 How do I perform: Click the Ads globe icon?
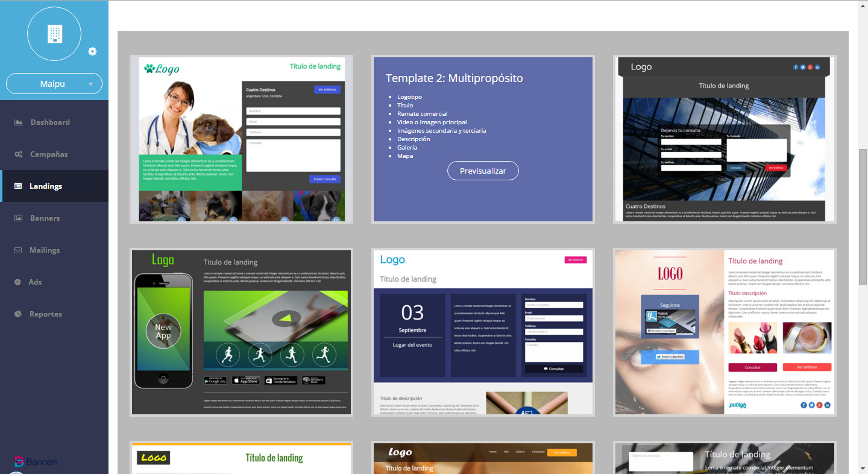tap(17, 282)
